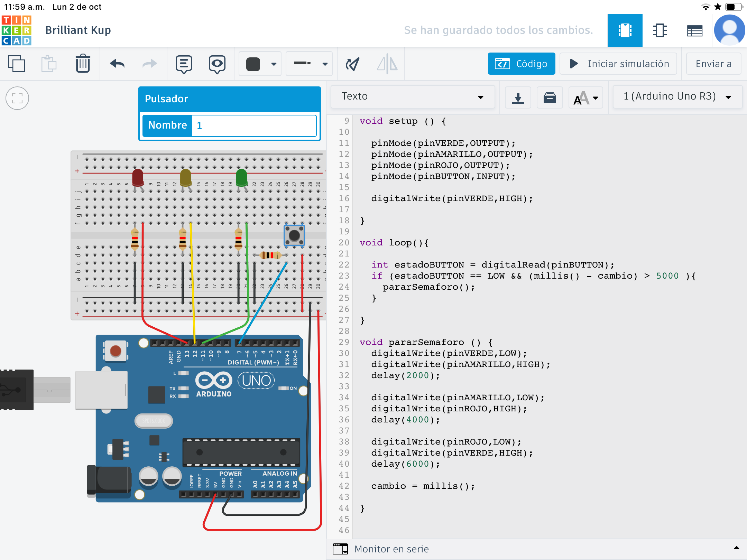This screenshot has width=747, height=560.
Task: Click the Nombre input field
Action: pyautogui.click(x=254, y=125)
